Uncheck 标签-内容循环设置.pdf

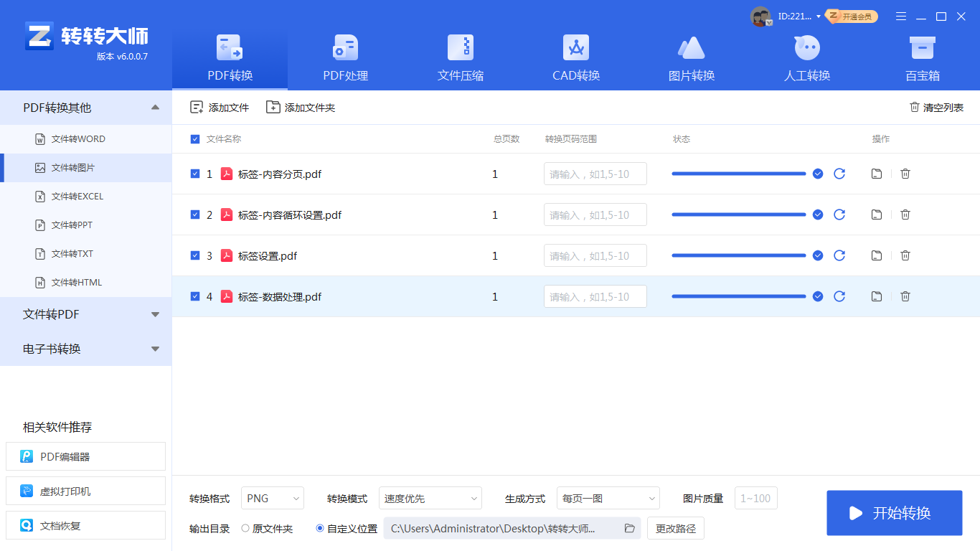click(194, 215)
